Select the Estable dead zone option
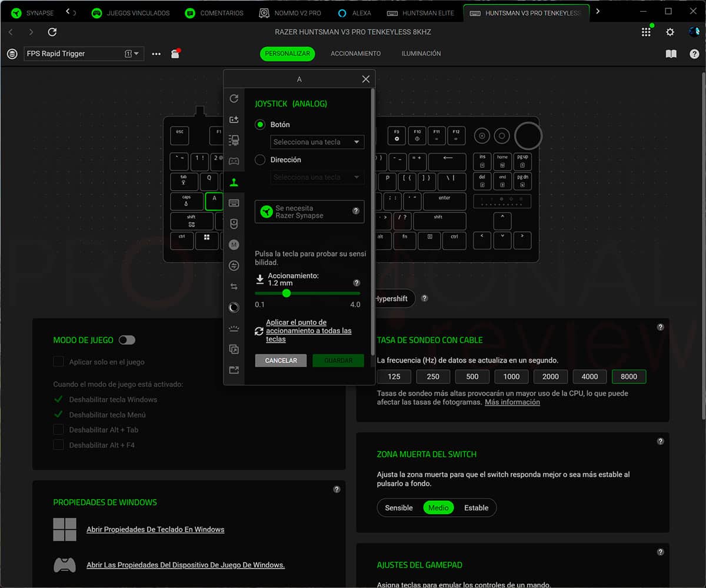 [x=476, y=507]
